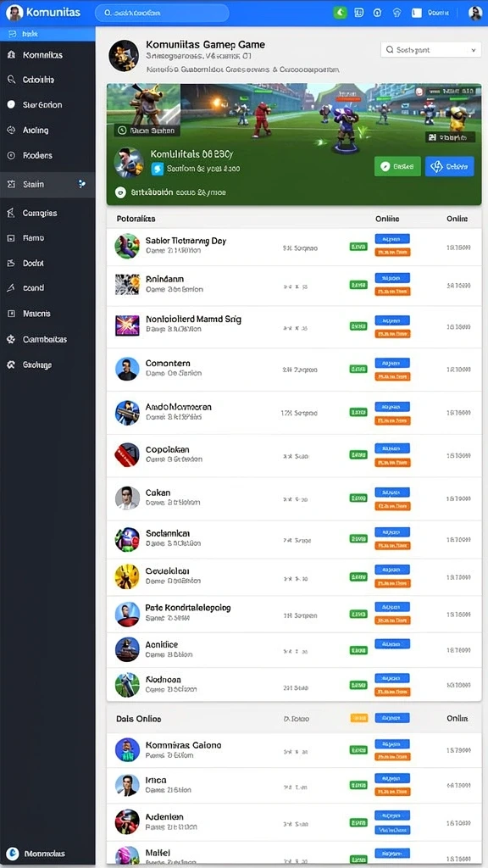The width and height of the screenshot is (488, 868).
Task: Click the green badge on Cakan row
Action: point(358,498)
